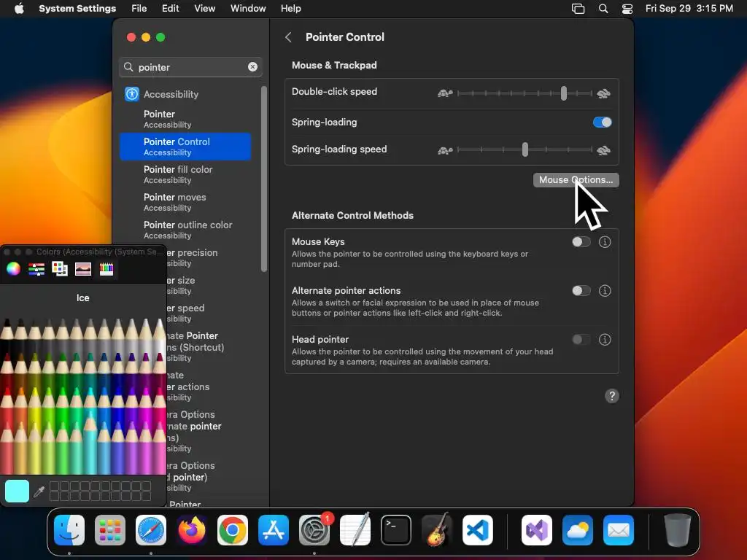
Task: Open Stage Manager window icon in menu bar
Action: [578, 9]
